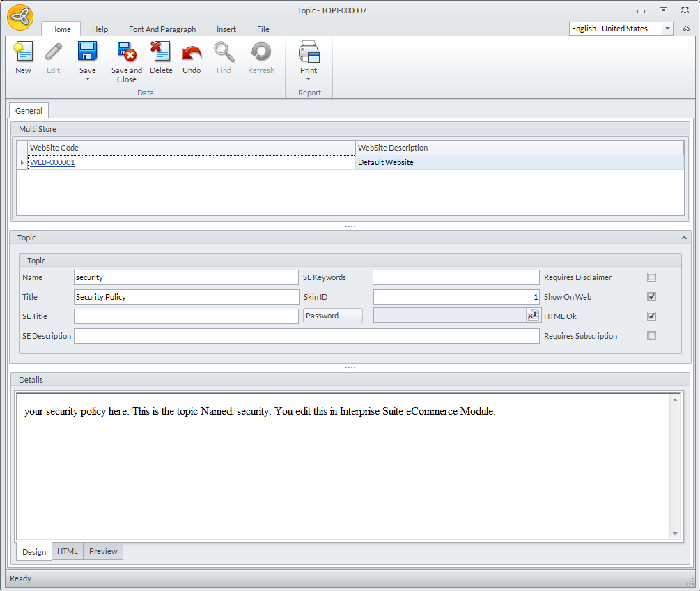Click the Delete icon in ribbon
The image size is (700, 591).
point(161,53)
